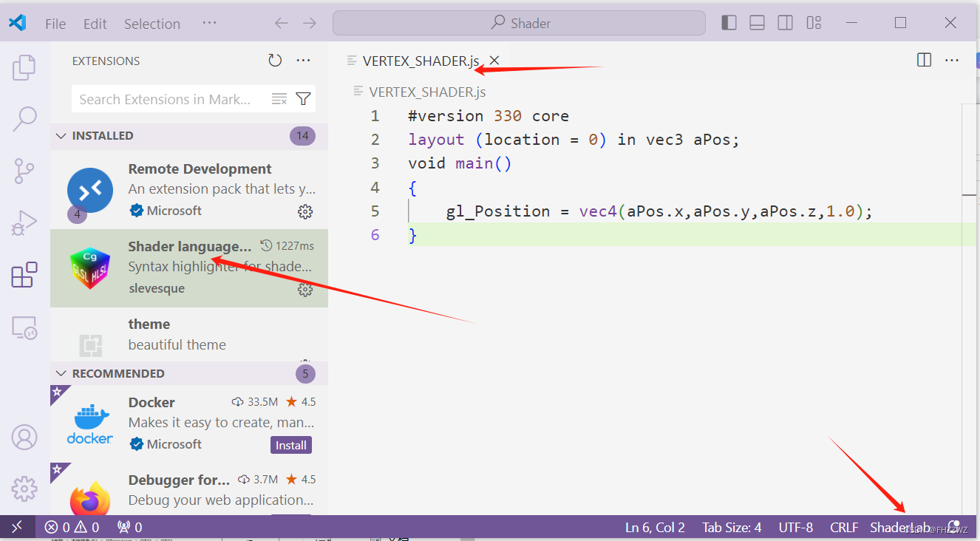Click "void main()" code line
Viewport: 980px width, 541px height.
[460, 163]
